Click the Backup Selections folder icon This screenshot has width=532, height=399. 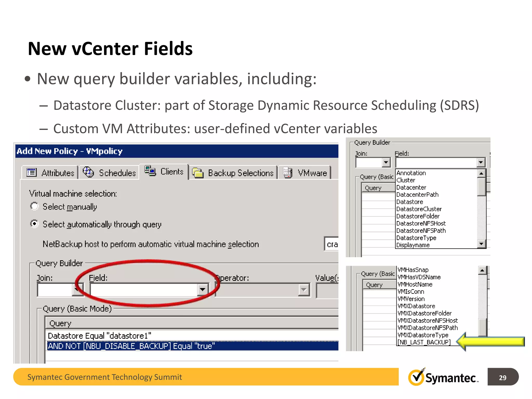pos(197,172)
